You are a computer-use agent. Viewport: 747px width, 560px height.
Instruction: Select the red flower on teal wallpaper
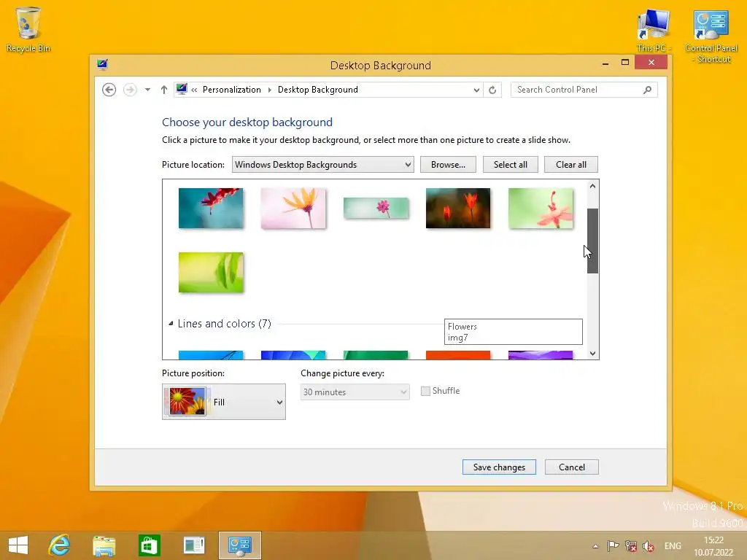click(x=211, y=208)
